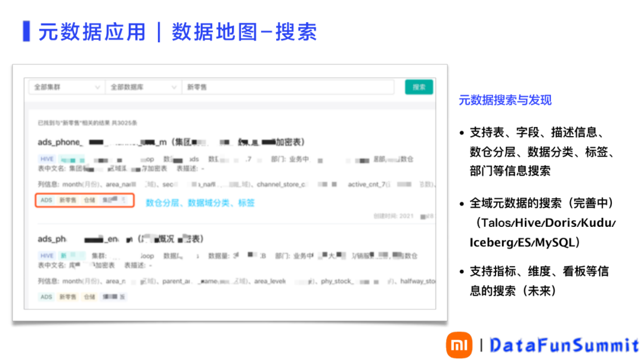Open the 全部数据库 database dropdown
Image resolution: width=644 pixels, height=363 pixels.
[x=143, y=87]
